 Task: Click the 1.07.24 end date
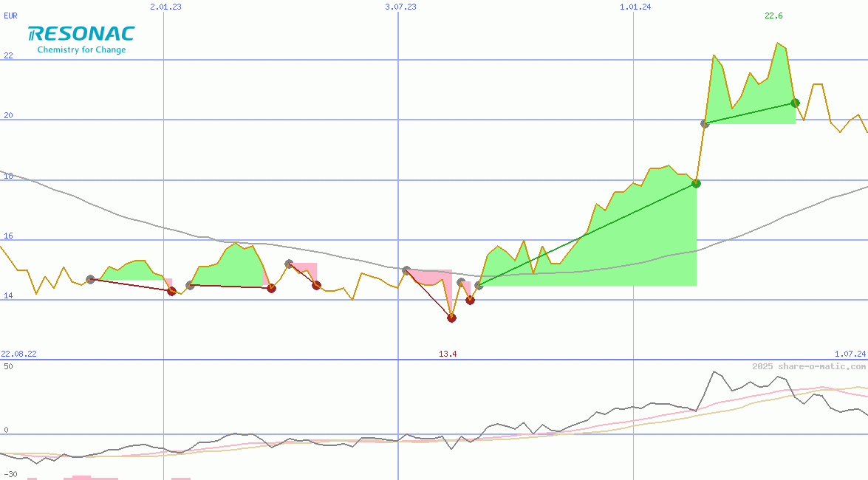[850, 354]
